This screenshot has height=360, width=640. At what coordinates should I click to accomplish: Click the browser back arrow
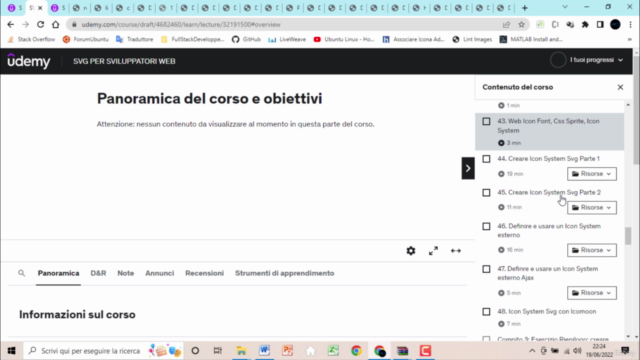pyautogui.click(x=11, y=24)
